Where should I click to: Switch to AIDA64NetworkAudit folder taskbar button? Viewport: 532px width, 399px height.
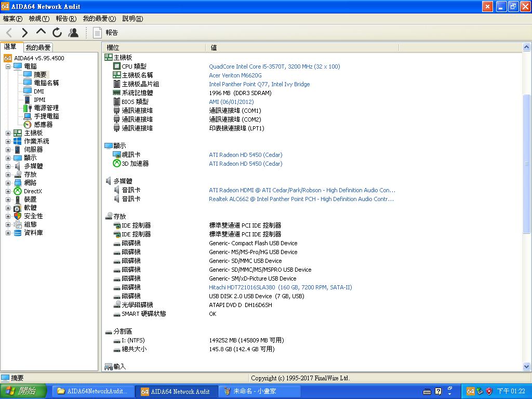tap(92, 391)
